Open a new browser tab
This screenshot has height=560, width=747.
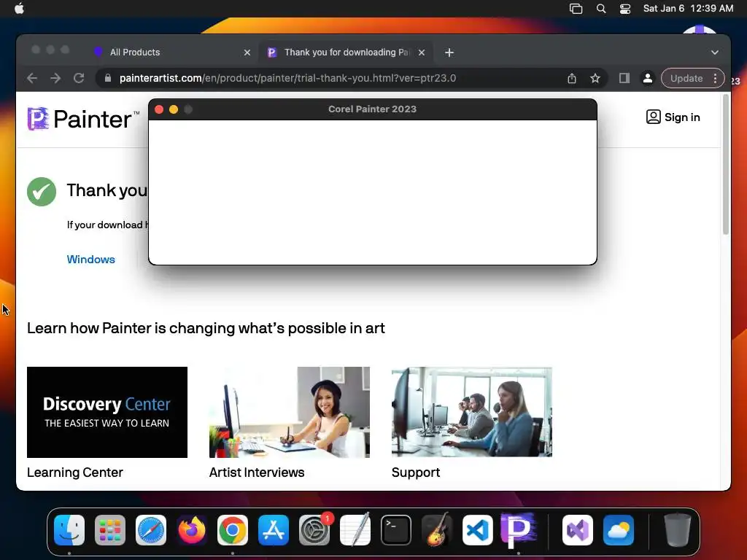point(449,52)
